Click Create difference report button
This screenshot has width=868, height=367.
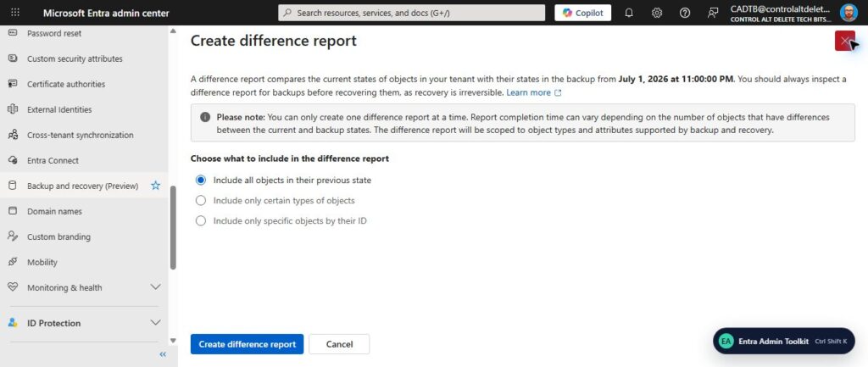pos(247,344)
